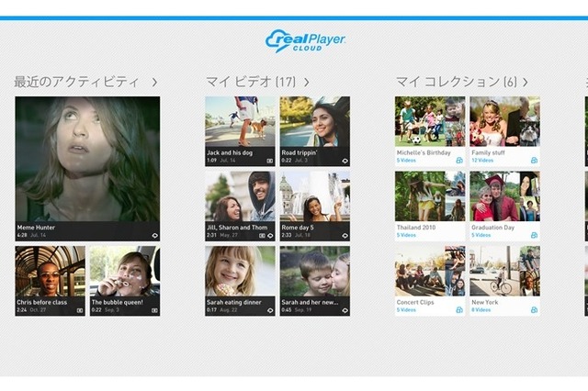Open the Rome day 5 thumbnail
588x391 pixels.
315,196
